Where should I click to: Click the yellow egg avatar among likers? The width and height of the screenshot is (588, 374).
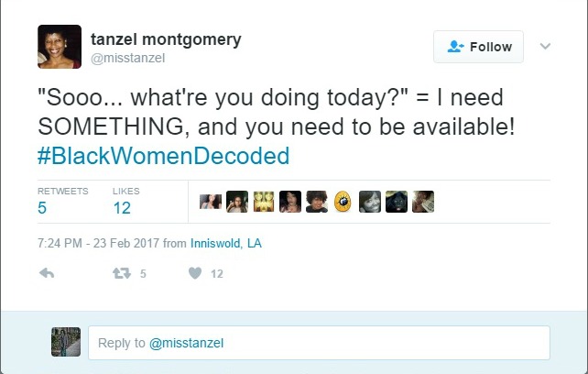(343, 202)
